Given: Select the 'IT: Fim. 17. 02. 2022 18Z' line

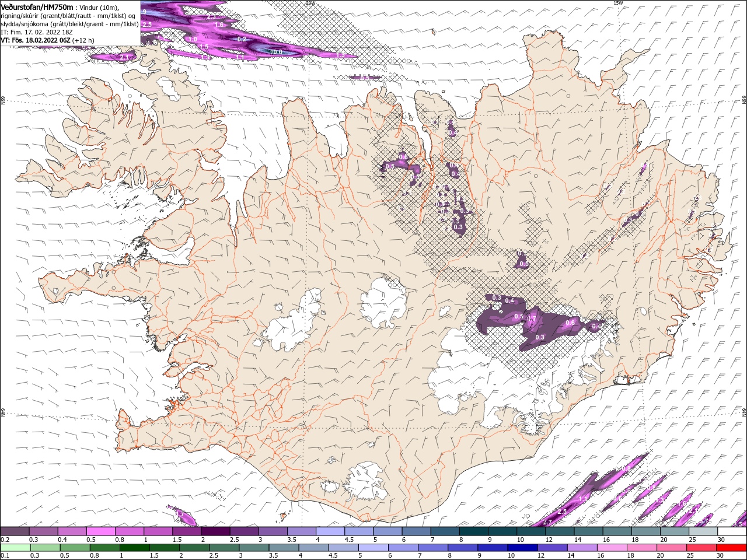Looking at the screenshot, I should (35, 32).
